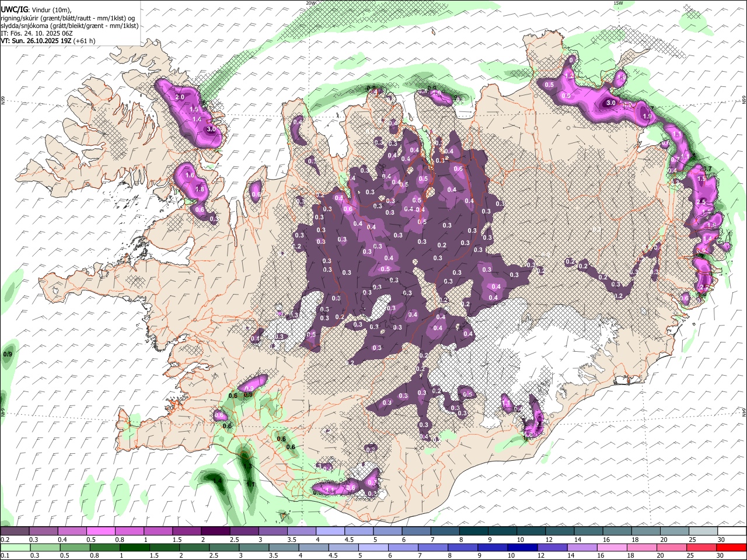
Task: Click the '20W' longitude label at top
Action: pyautogui.click(x=310, y=3)
